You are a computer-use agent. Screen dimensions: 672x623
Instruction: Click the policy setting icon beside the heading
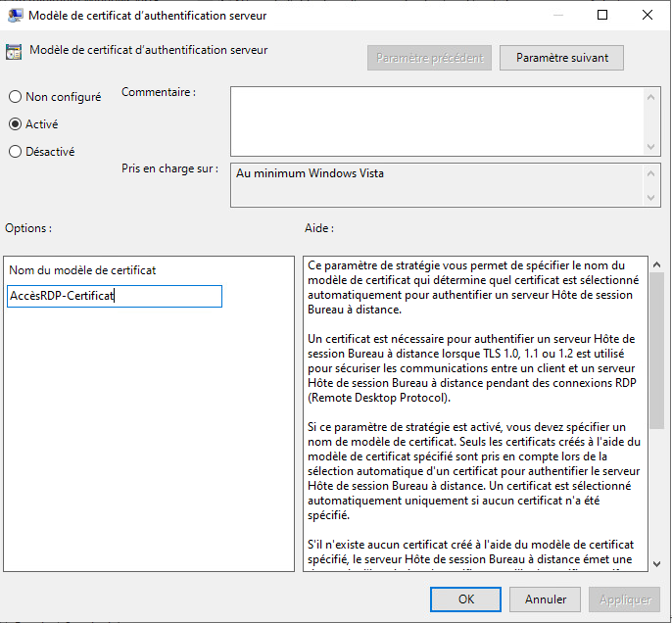click(14, 51)
